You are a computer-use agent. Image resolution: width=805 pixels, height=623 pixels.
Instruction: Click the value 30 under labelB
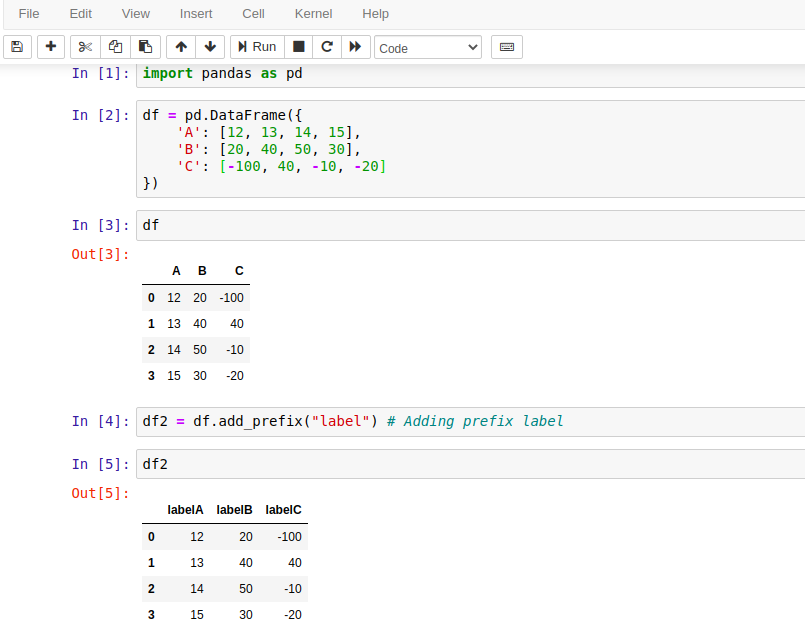(x=246, y=615)
